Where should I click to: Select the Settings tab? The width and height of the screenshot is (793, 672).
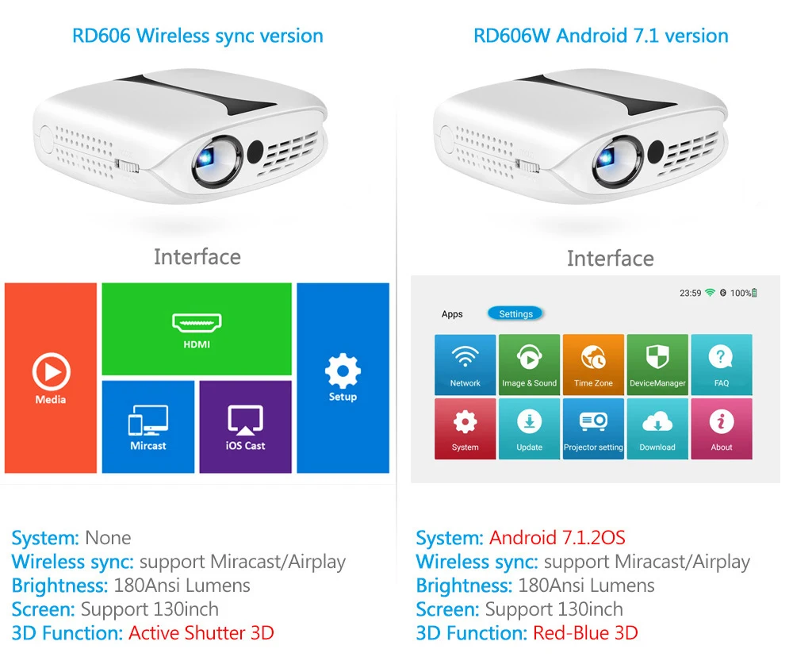(516, 313)
